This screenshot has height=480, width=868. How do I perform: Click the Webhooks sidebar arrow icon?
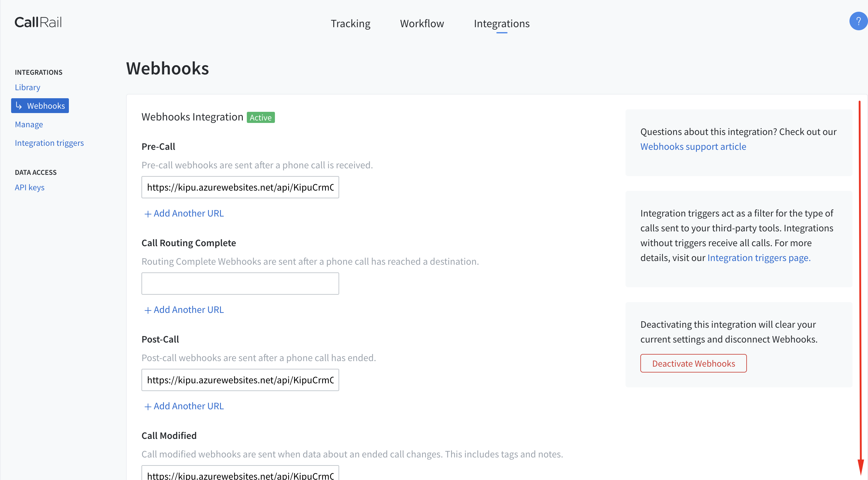pos(19,106)
